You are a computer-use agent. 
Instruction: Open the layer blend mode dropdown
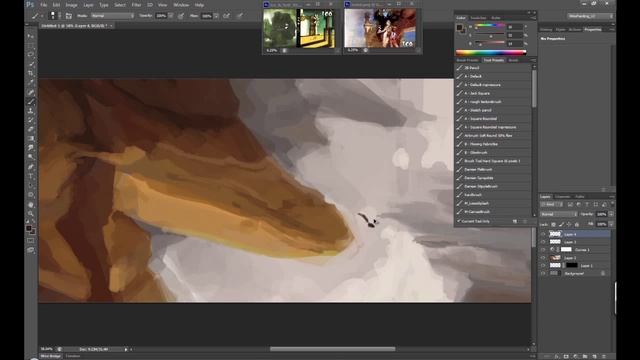click(559, 214)
